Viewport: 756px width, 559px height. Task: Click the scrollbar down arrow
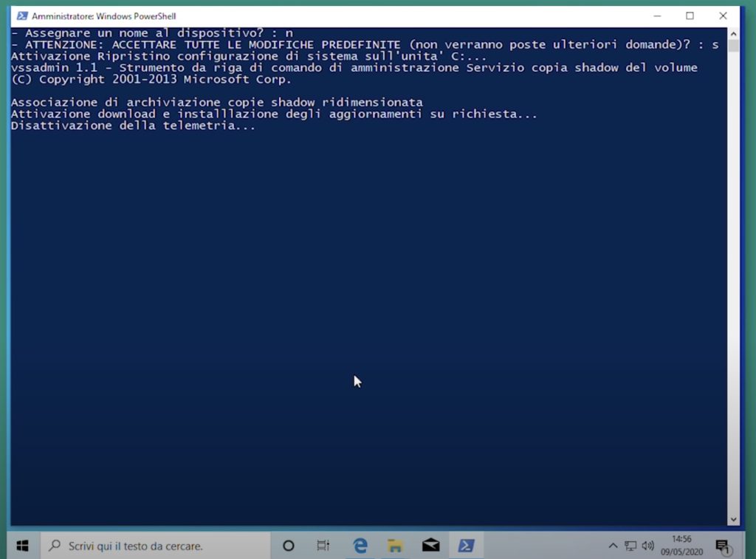733,519
